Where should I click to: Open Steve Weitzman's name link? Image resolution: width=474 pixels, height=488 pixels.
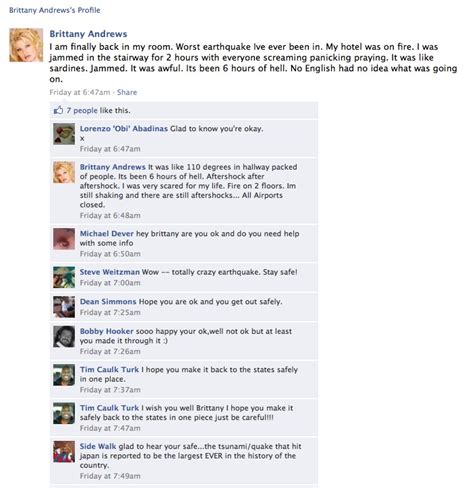110,272
